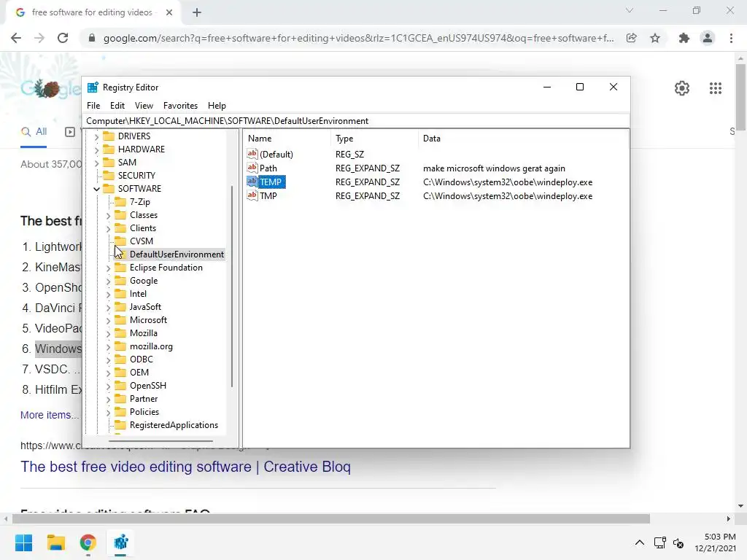Select the All tab in Google search
The width and height of the screenshot is (747, 560).
coord(34,132)
